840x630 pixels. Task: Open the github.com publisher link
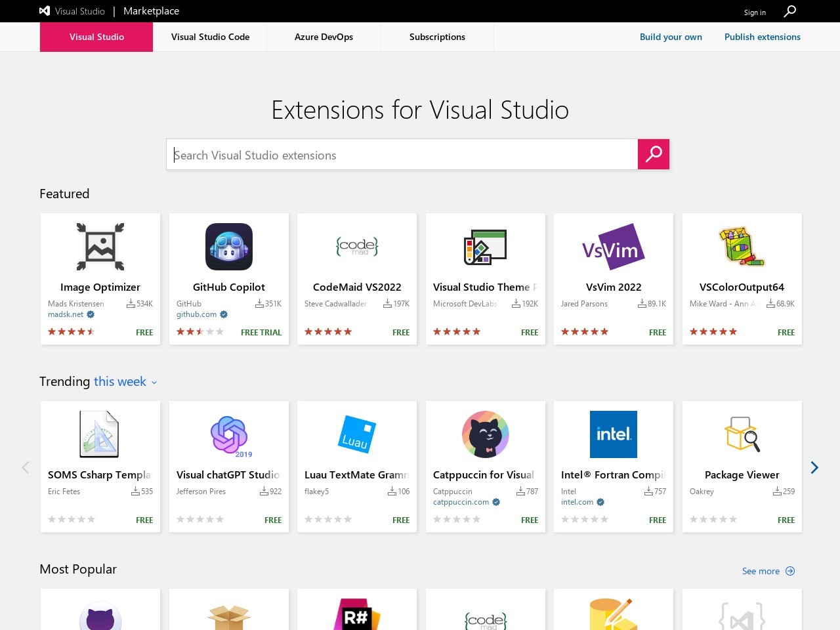coord(196,314)
